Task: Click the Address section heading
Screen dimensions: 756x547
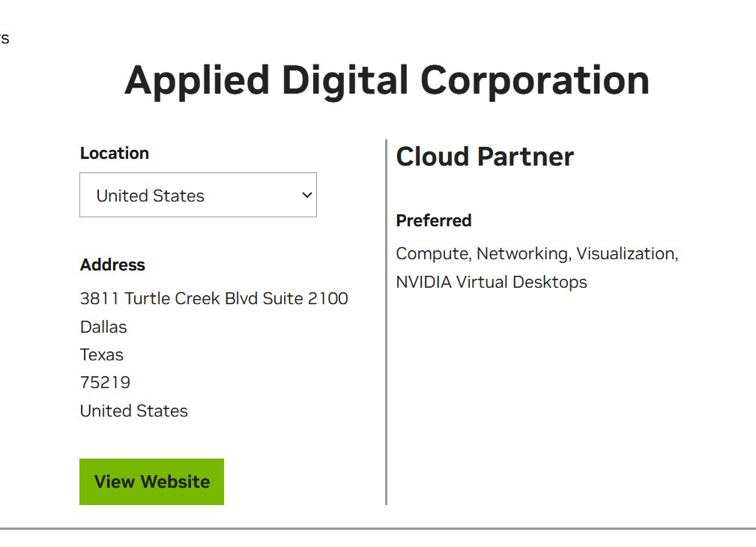Action: [112, 265]
